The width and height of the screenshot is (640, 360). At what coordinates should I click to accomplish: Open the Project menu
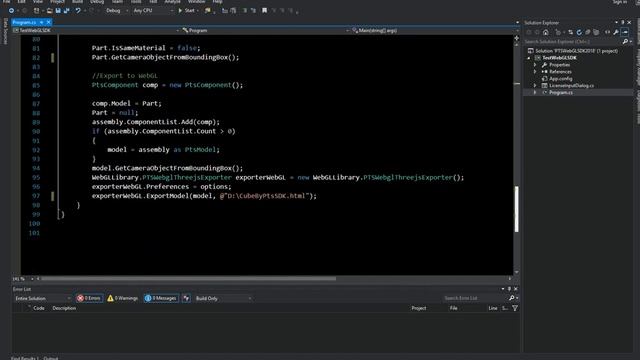coord(57,2)
